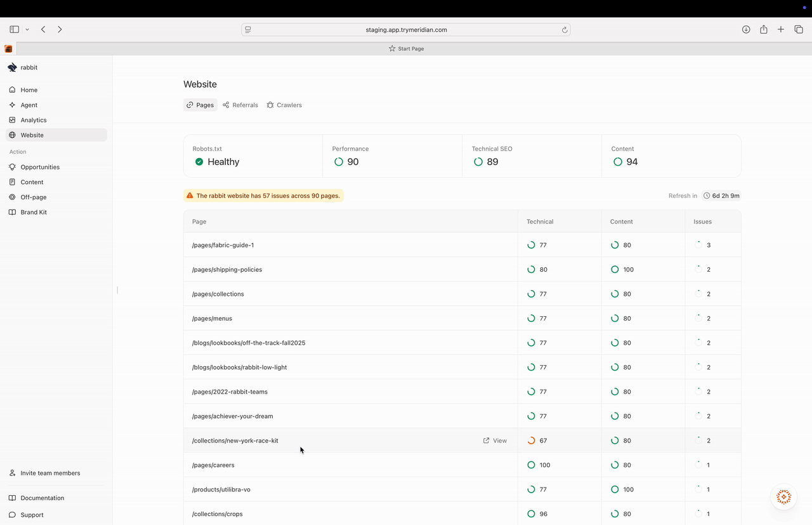
Task: Click View on the new-york-race-kit row
Action: [x=495, y=440]
